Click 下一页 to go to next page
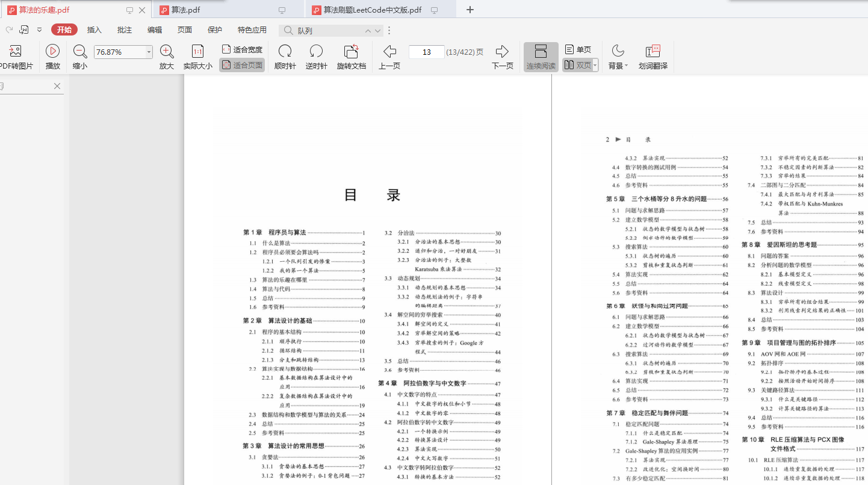The width and height of the screenshot is (868, 485). [x=502, y=52]
